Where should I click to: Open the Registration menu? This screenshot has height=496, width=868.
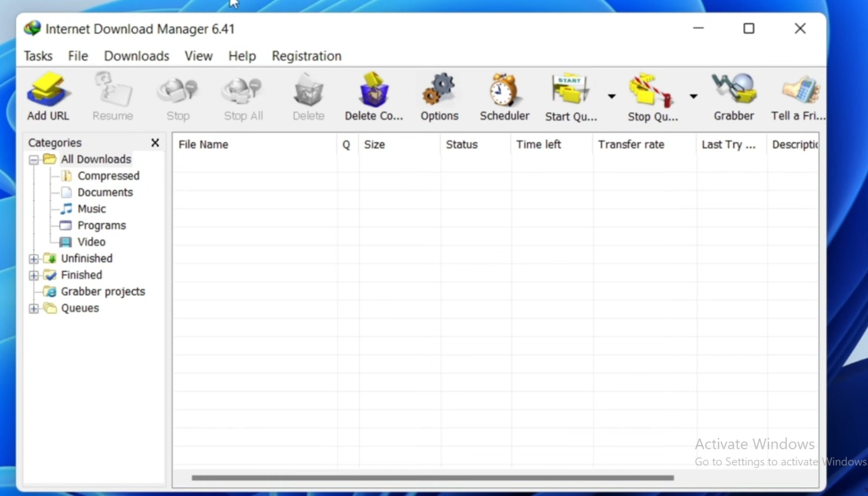[307, 56]
